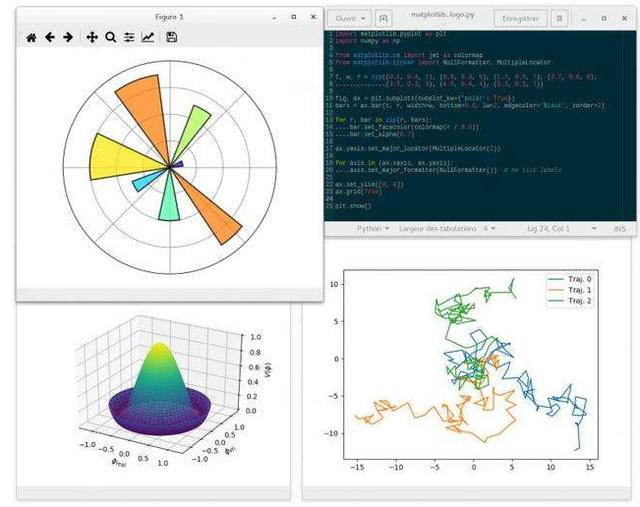This screenshot has width=640, height=507.
Task: Open the Largeur des tabulations dropdown
Action: [x=448, y=228]
